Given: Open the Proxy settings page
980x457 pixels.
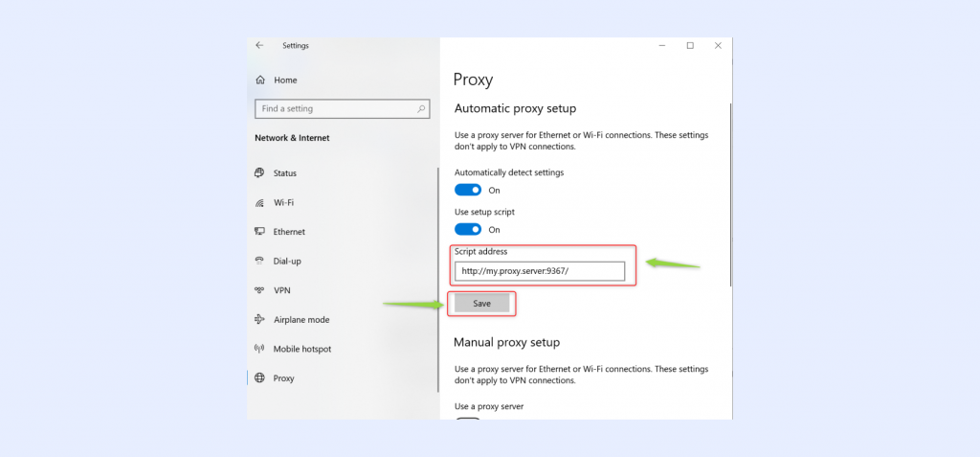Looking at the screenshot, I should (x=283, y=378).
